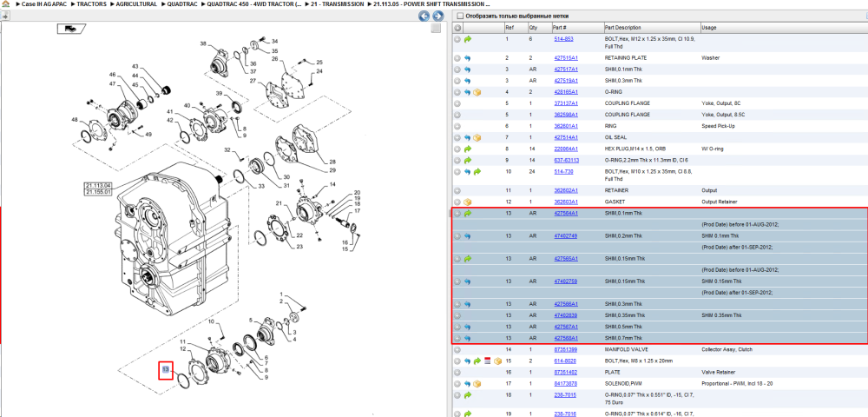
Task: Open part number link 373137A1
Action: click(x=566, y=103)
